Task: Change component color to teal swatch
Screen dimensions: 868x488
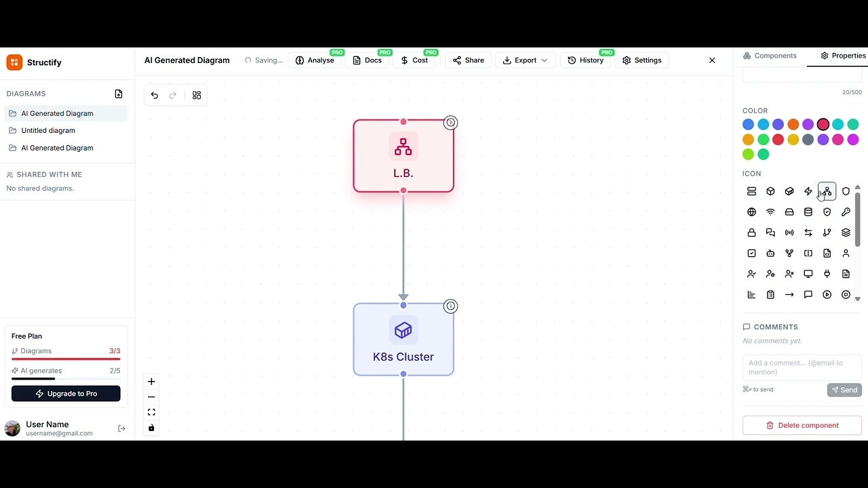Action: [837, 124]
